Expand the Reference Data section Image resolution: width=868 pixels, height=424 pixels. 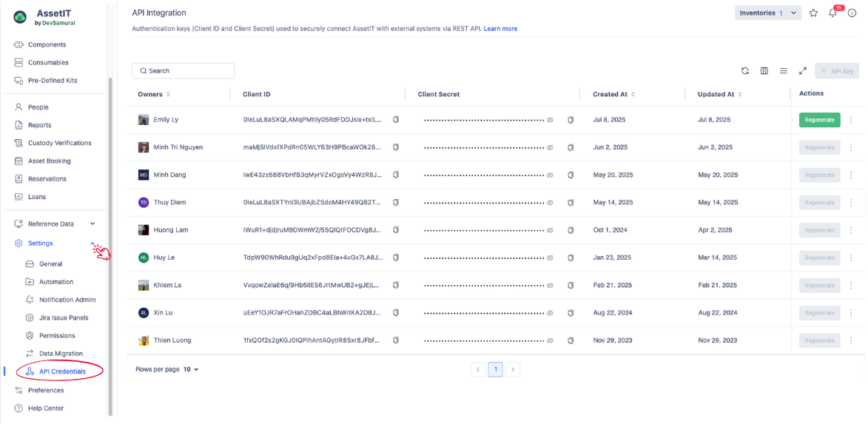[92, 223]
